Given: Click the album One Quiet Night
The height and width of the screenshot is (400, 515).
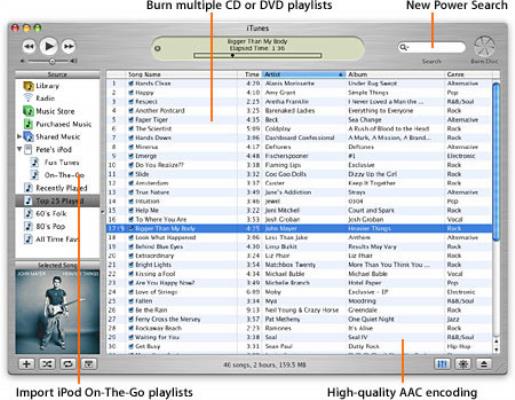Looking at the screenshot, I should (371, 319).
